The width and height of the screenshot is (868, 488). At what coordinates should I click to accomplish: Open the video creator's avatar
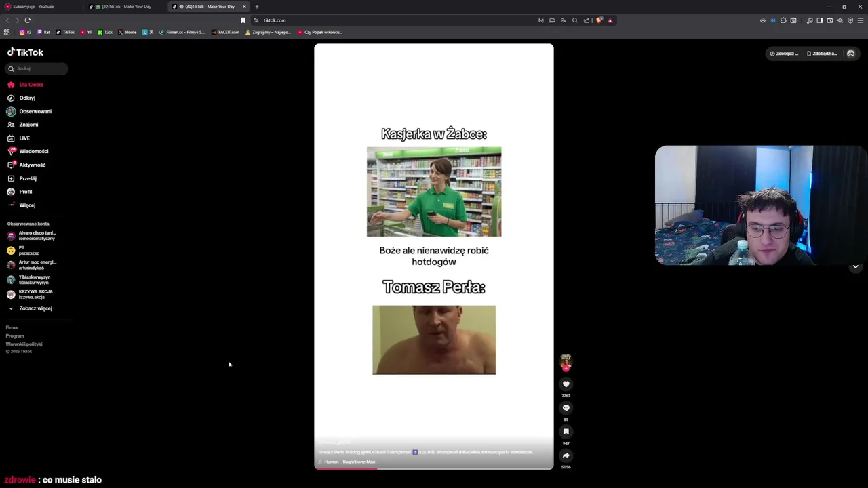point(566,362)
